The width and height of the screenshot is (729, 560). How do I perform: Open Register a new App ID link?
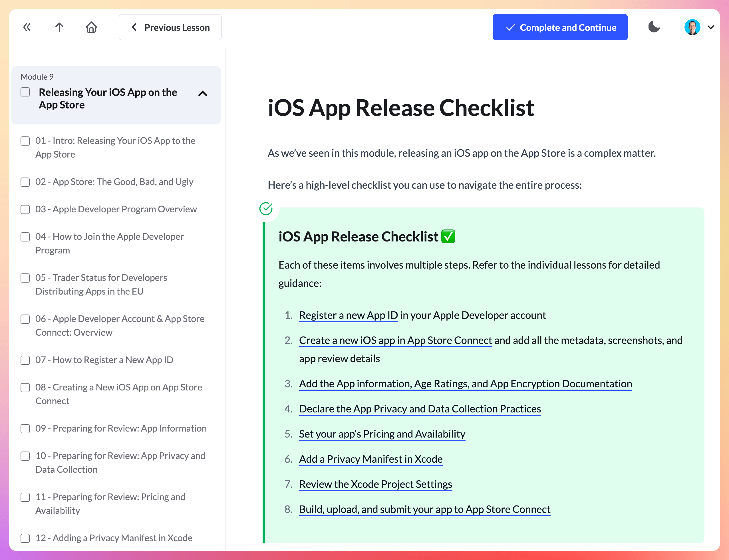pos(348,315)
